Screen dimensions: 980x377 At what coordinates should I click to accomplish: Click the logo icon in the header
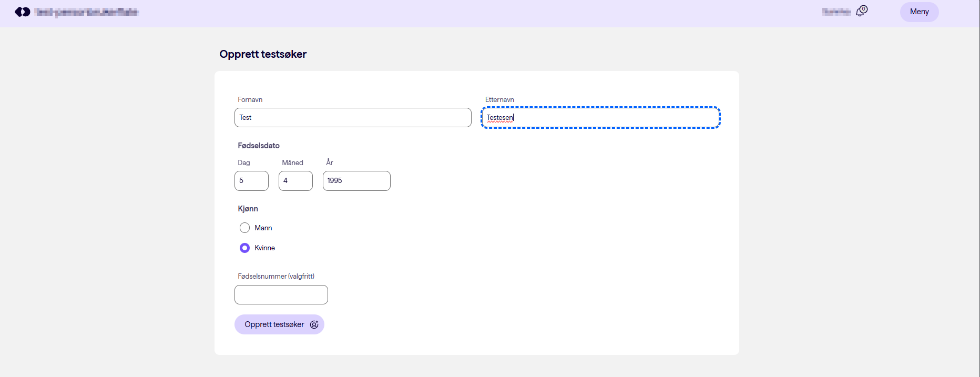pos(23,12)
